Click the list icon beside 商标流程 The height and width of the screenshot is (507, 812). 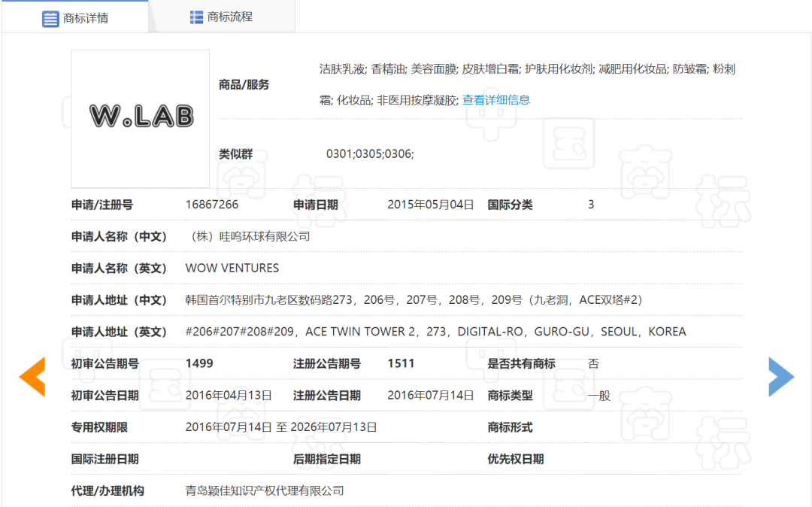point(196,17)
